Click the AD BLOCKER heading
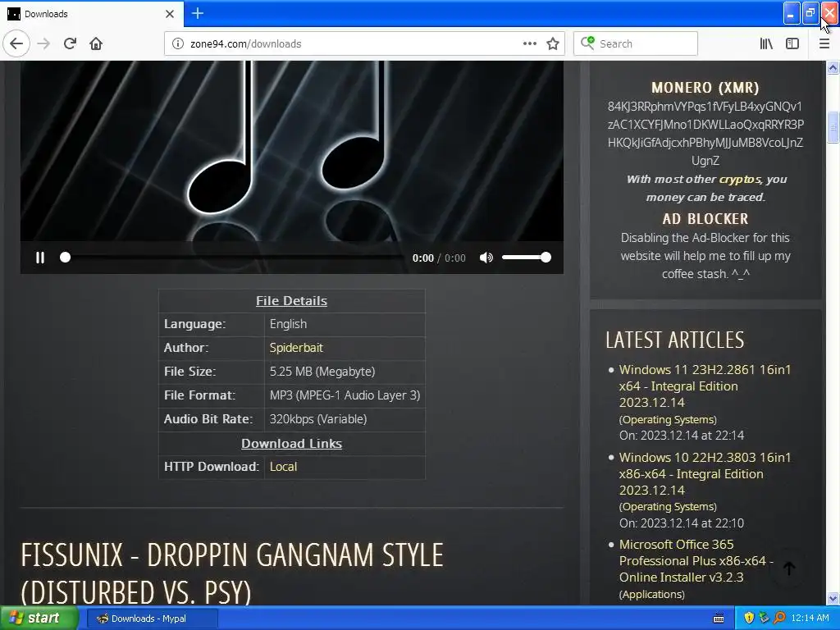This screenshot has height=630, width=840. tap(705, 218)
